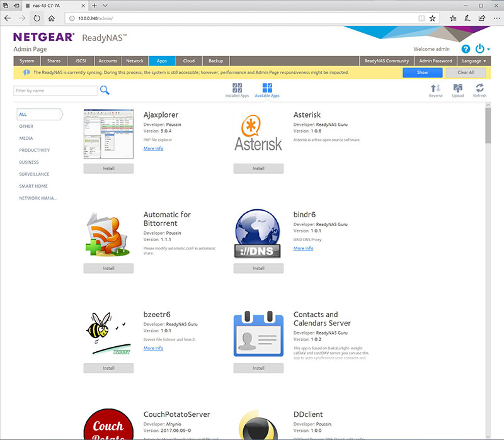Click the Asterisk logo thumbnail
Screen dimensions: 504x440
258,134
